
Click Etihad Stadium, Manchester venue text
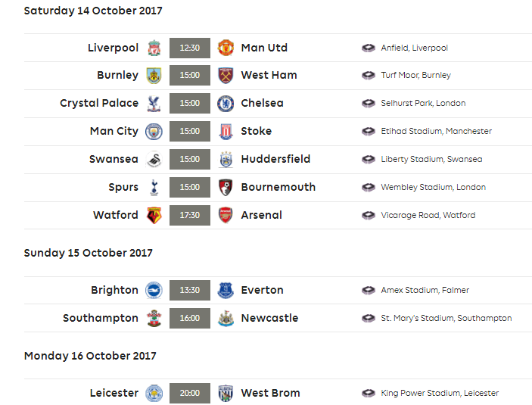(x=437, y=131)
